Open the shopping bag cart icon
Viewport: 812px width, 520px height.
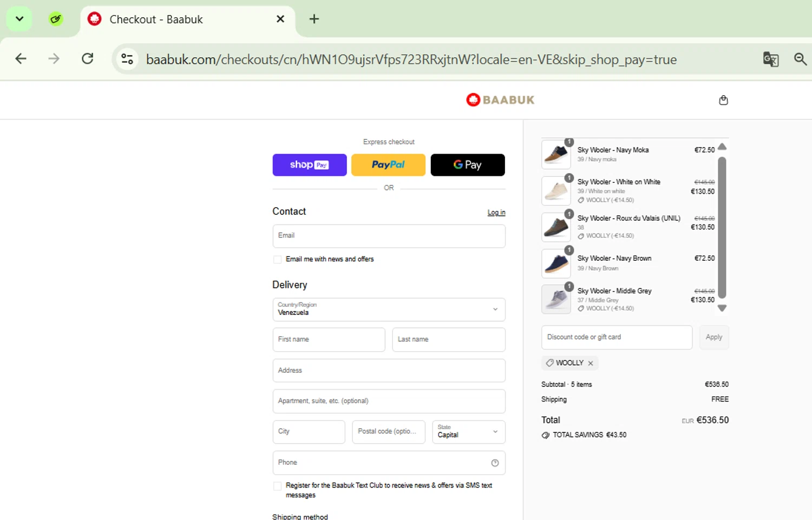click(723, 100)
